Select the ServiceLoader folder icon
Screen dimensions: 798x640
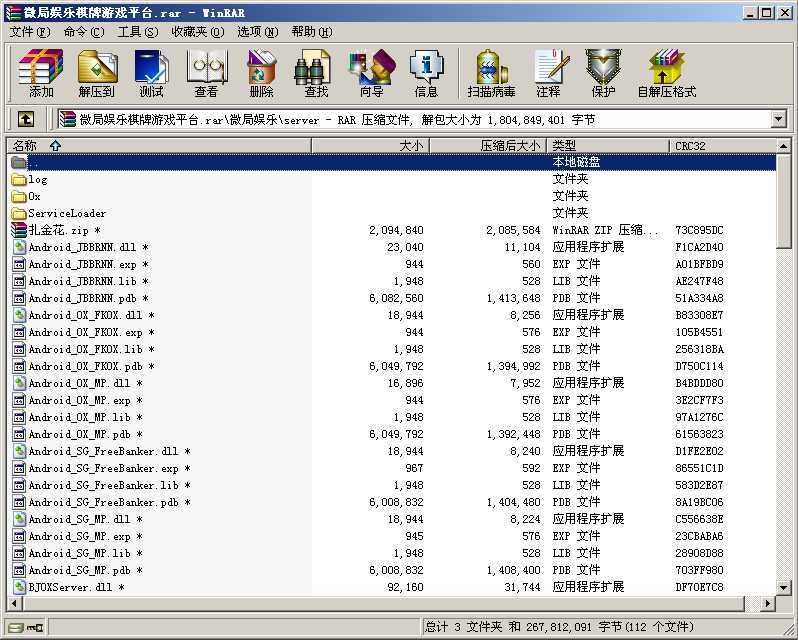(19, 213)
